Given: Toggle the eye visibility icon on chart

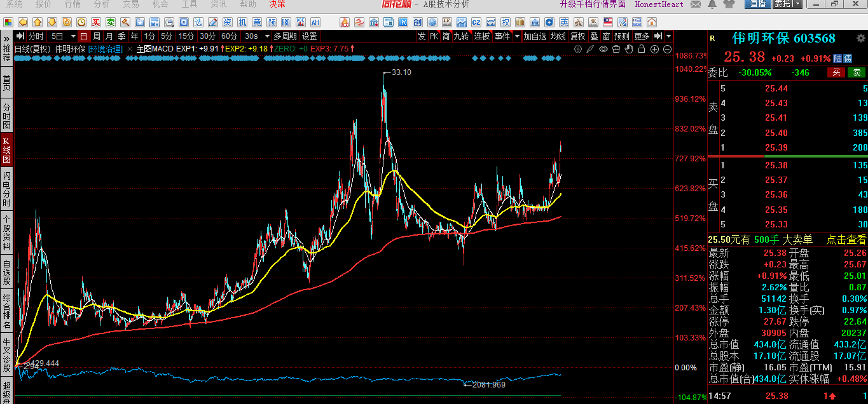Looking at the screenshot, I should click(603, 49).
